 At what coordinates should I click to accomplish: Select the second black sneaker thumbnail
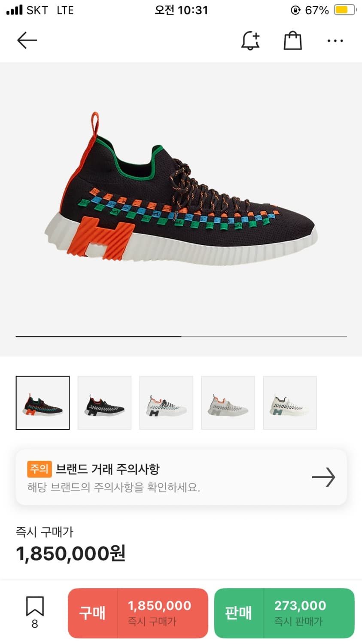[104, 403]
